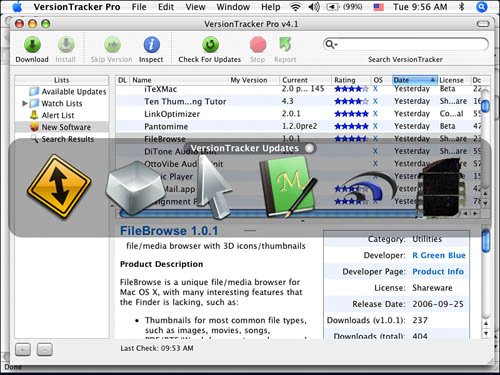This screenshot has height=375, width=500.
Task: Click the green Download toolbar icon
Action: coord(32,45)
